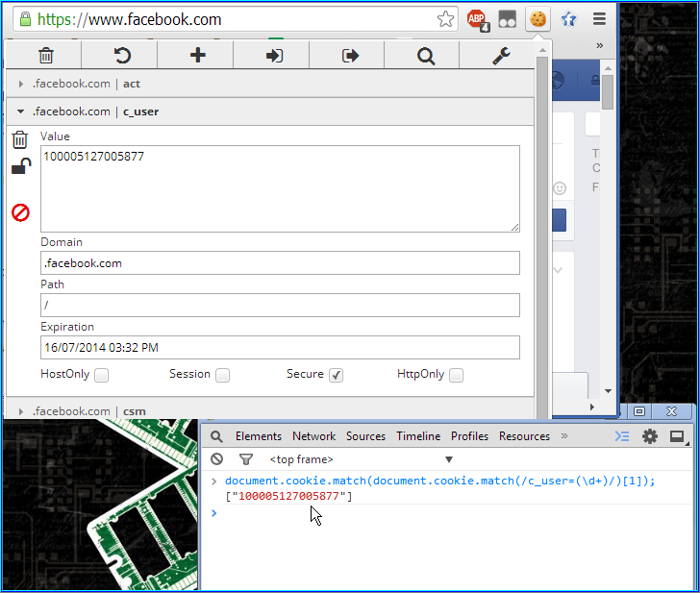Change DevTools dock side icon

[x=677, y=436]
